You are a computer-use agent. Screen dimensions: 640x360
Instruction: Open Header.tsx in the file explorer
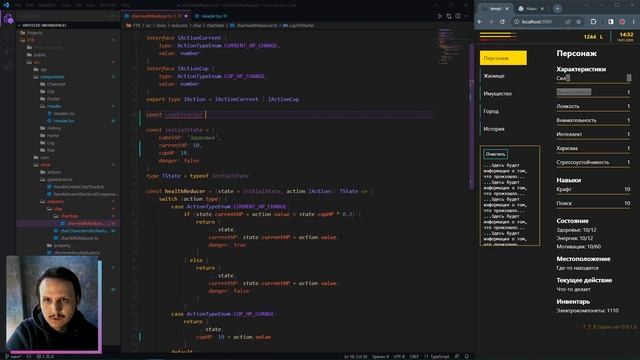[x=64, y=121]
